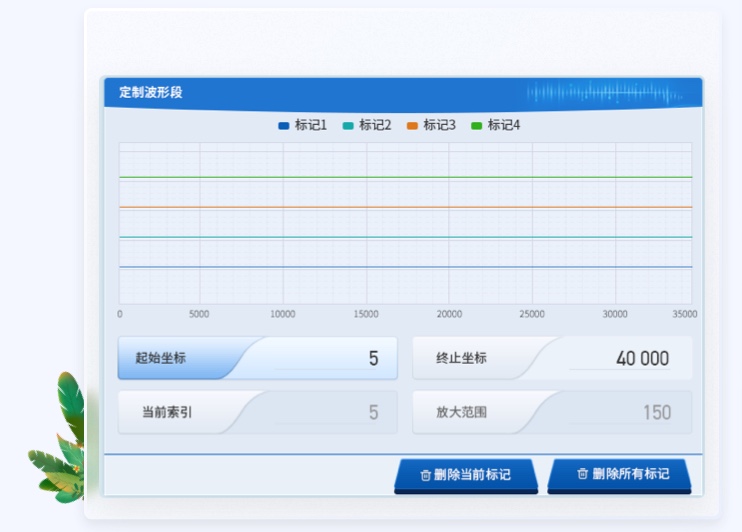The width and height of the screenshot is (742, 532).
Task: Click the waveform graphic in the header
Action: [605, 94]
